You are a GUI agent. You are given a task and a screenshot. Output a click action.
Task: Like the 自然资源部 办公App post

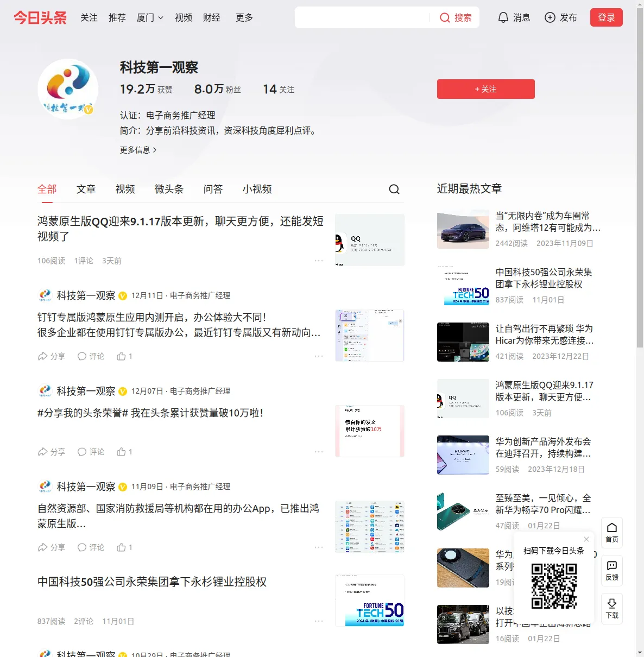pos(125,547)
